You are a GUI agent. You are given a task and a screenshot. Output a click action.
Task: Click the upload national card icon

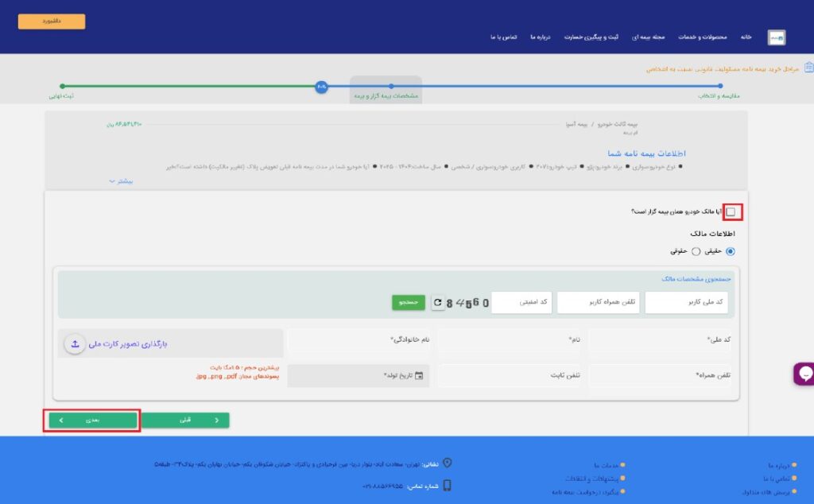coord(75,344)
